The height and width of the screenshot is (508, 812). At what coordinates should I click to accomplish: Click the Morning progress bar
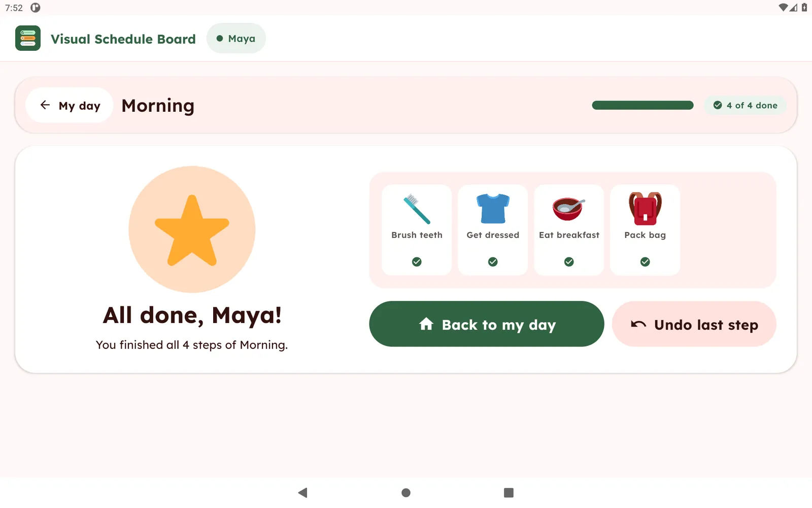point(642,105)
